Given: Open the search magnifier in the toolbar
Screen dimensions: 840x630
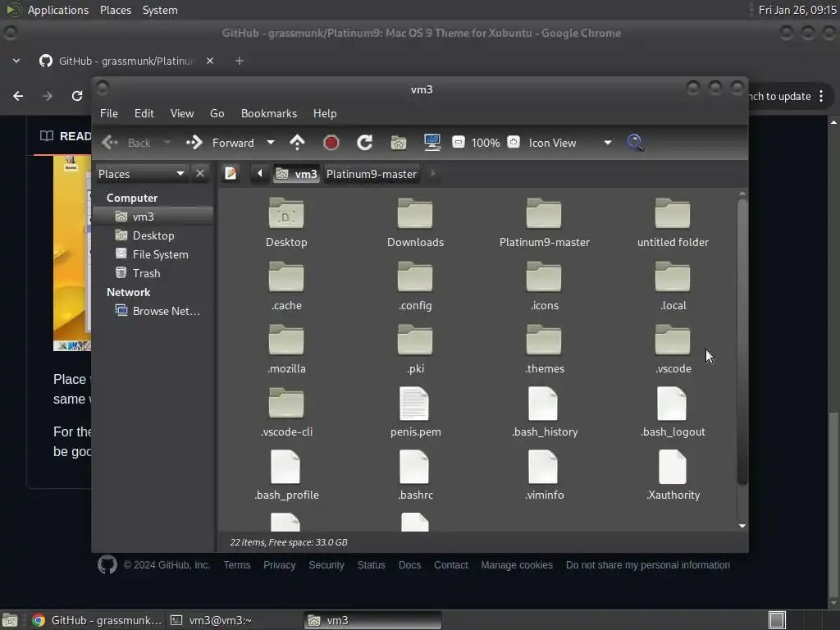Looking at the screenshot, I should click(635, 143).
